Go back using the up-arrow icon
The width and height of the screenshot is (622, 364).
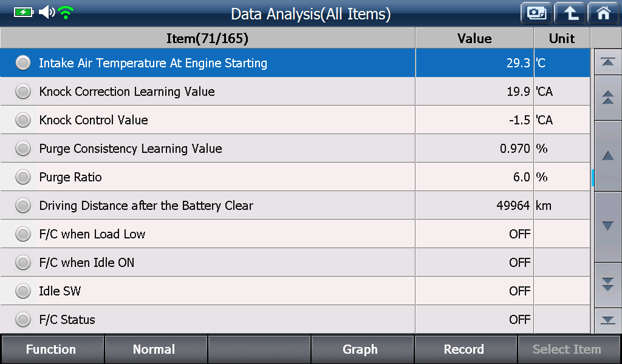(570, 13)
